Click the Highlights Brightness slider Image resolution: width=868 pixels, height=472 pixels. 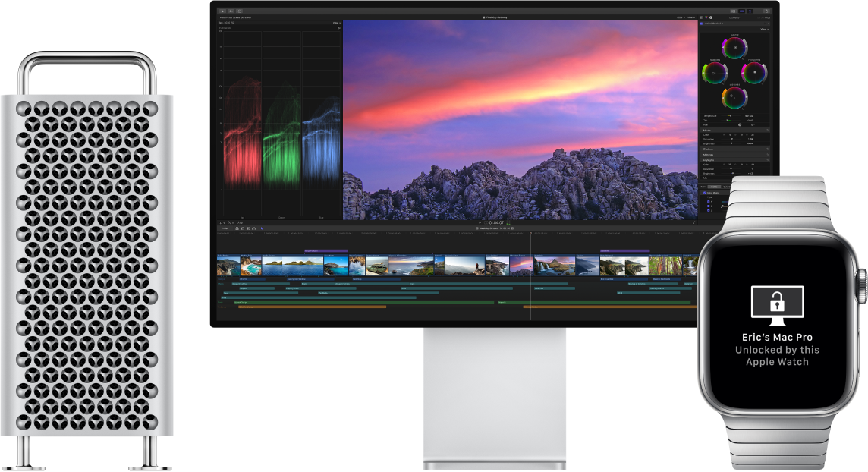click(x=731, y=173)
